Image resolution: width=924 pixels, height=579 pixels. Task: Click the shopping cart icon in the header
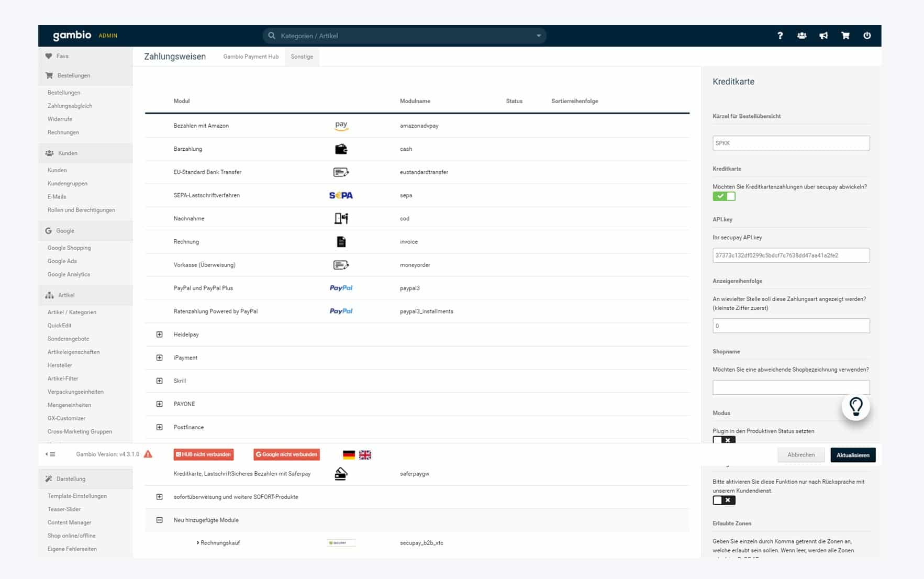tap(845, 35)
